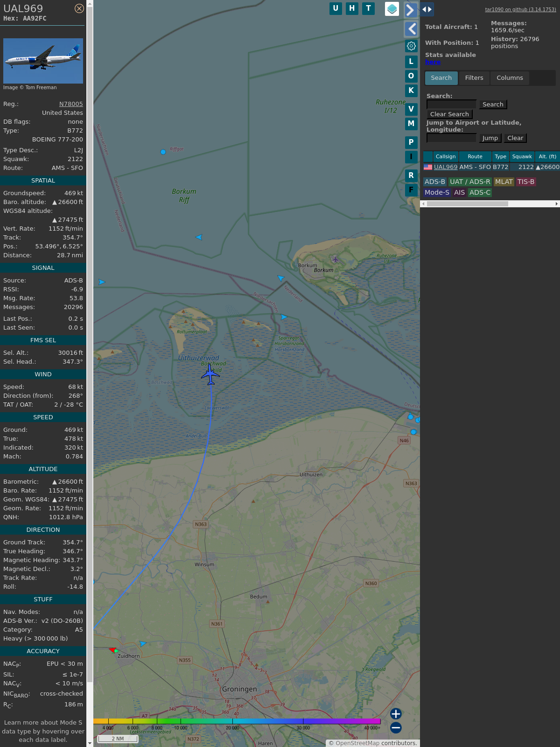Screen dimensions: 560x747
Task: Click the altitude color legend bar
Action: (237, 721)
